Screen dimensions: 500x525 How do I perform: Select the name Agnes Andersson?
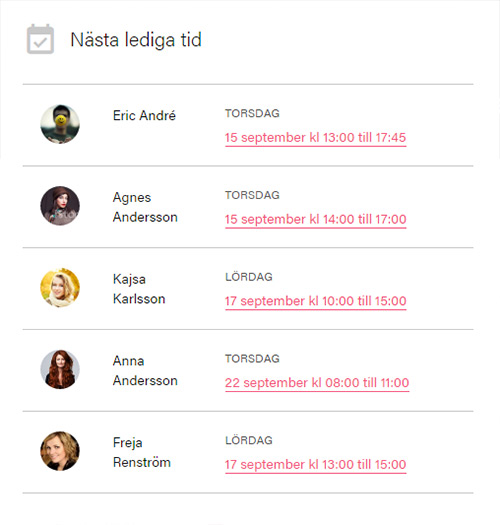pyautogui.click(x=145, y=207)
